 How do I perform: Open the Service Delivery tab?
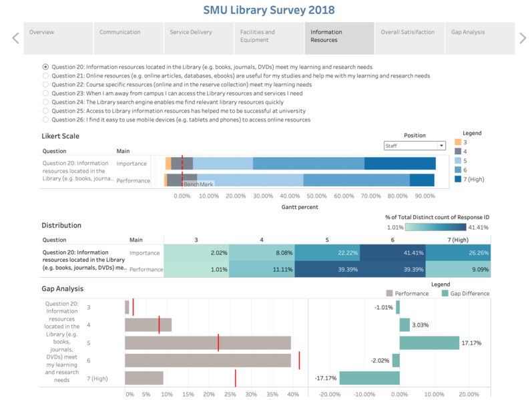(x=199, y=38)
